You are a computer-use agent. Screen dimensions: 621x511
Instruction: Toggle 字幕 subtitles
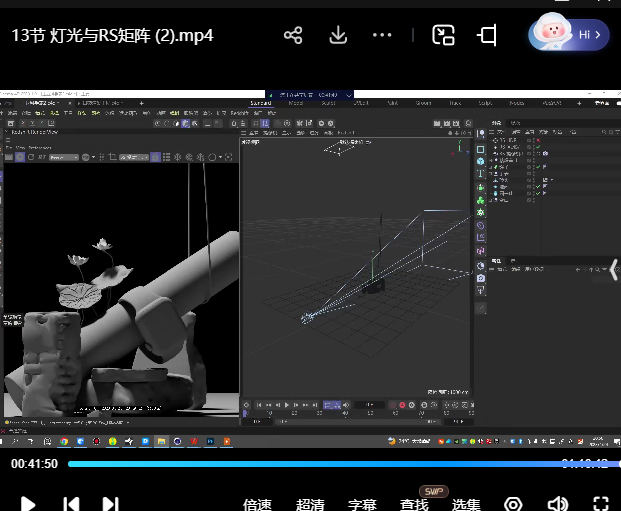(362, 504)
